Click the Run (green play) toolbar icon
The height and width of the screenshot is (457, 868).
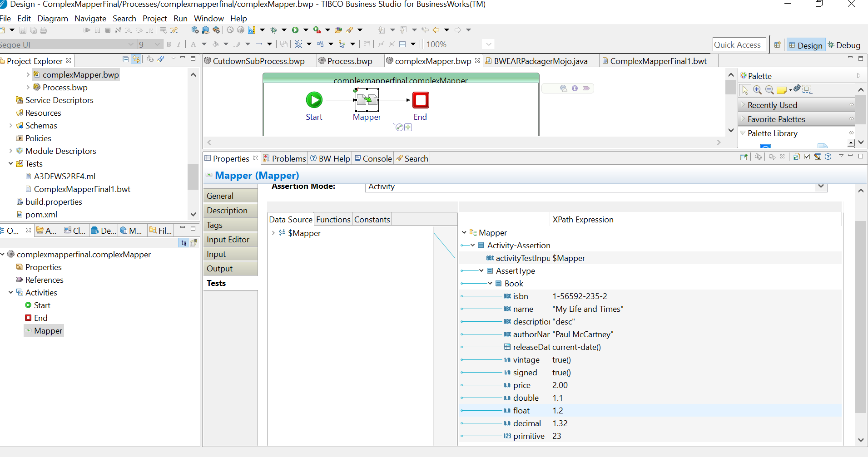pos(295,30)
